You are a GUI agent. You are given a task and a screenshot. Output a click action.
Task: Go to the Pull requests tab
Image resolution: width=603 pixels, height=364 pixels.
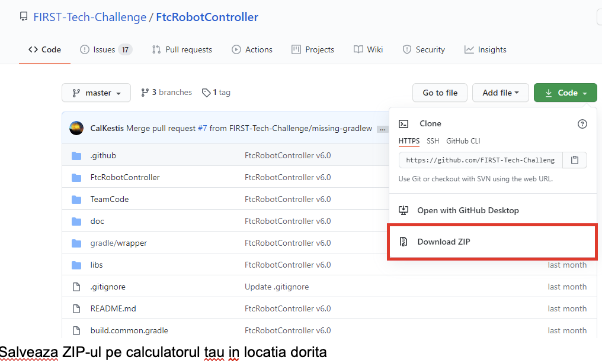(182, 50)
